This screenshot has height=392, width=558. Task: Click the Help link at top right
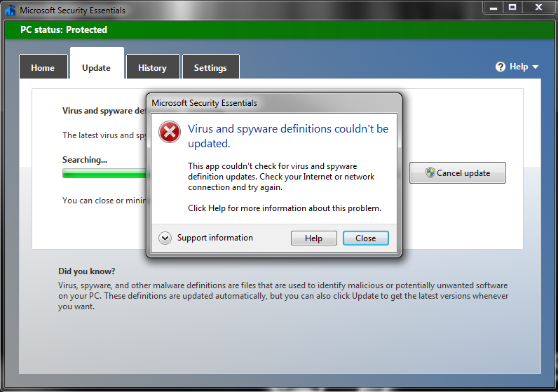tap(519, 67)
